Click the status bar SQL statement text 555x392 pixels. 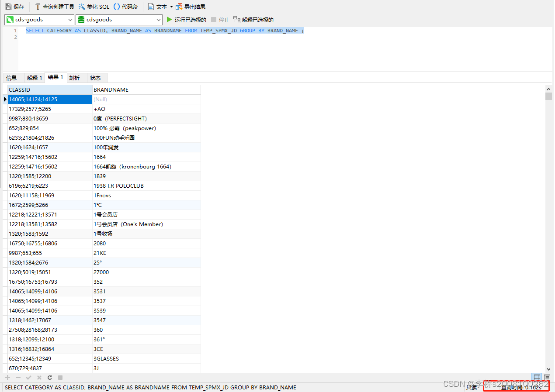[150, 387]
